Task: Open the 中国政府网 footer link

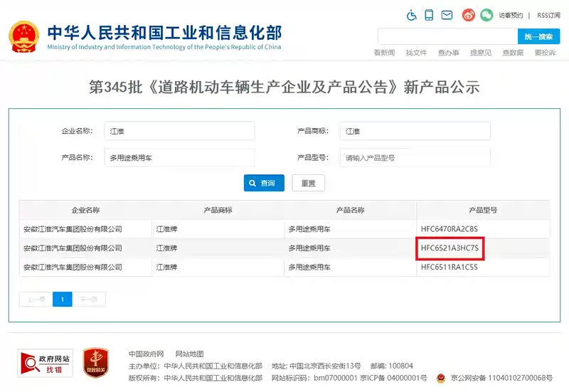Action: (147, 354)
